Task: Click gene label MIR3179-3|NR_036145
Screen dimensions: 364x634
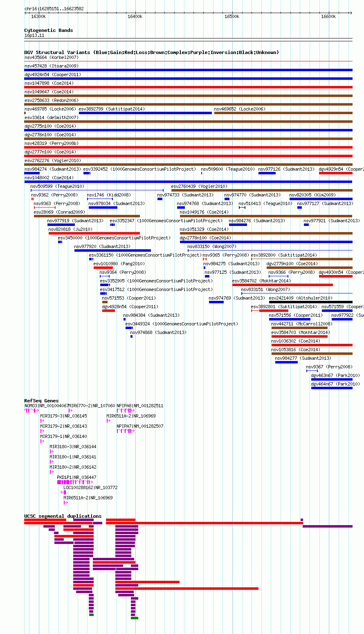Action: (63, 416)
